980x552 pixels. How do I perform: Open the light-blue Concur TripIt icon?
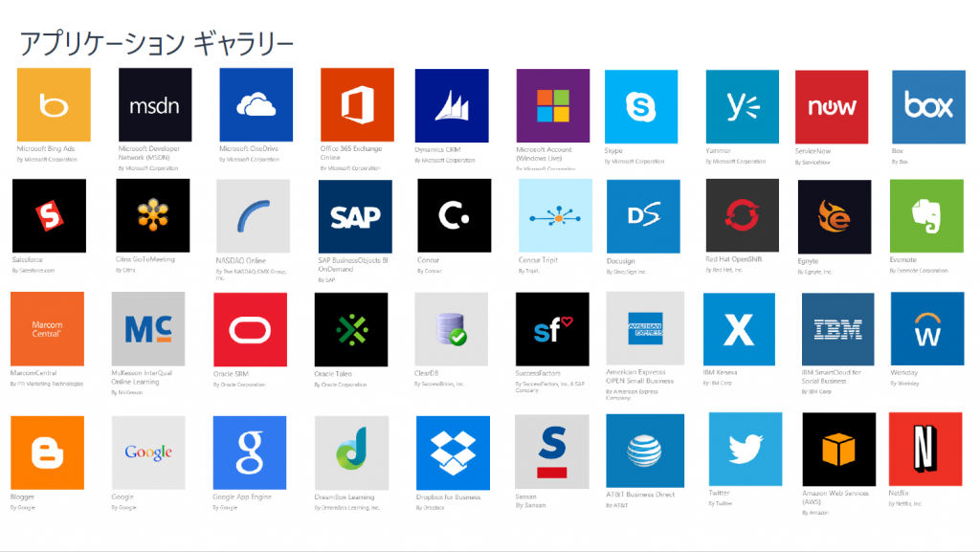point(556,216)
